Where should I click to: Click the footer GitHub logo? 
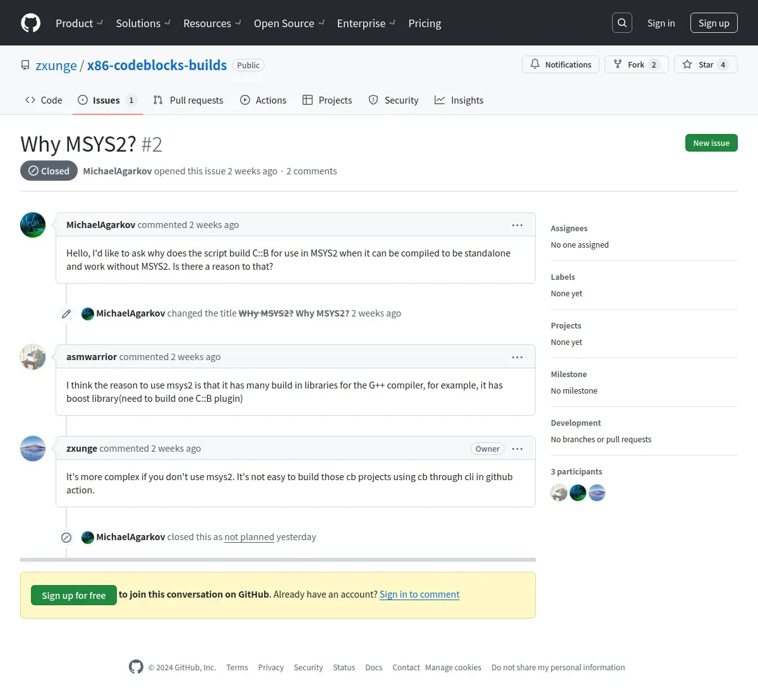(136, 667)
